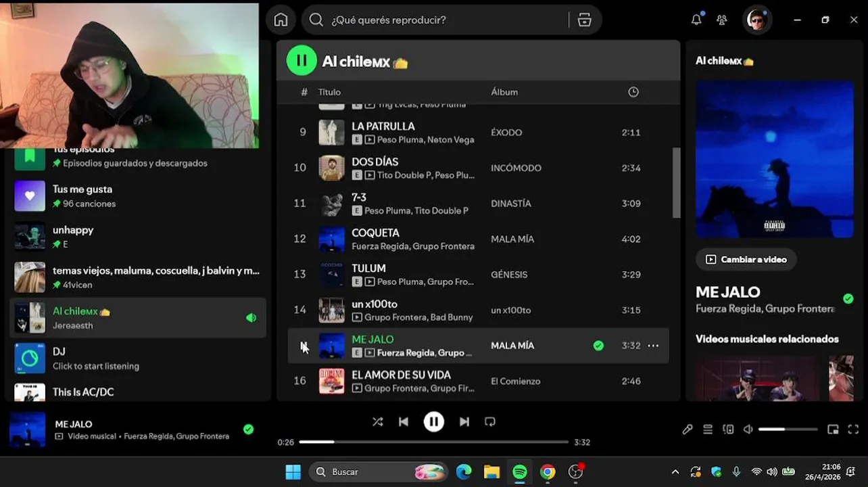Connect to a device icon
Viewport: 868px width, 487px height.
tap(728, 430)
